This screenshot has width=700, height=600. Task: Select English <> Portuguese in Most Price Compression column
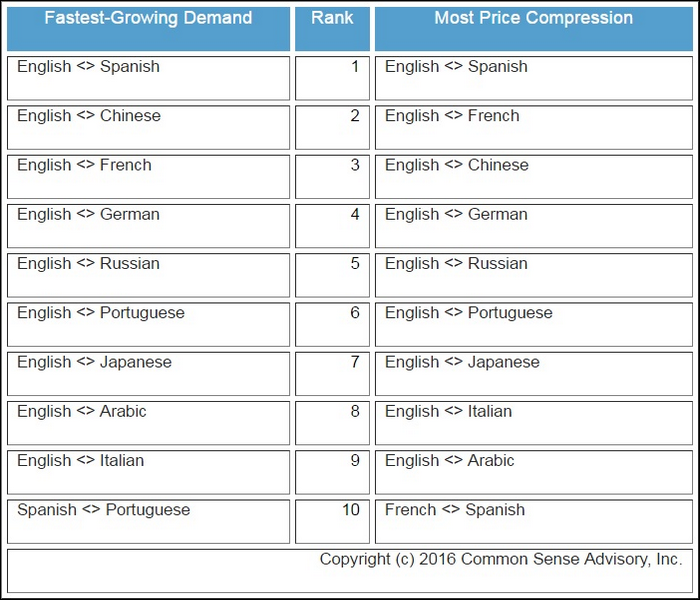click(x=469, y=313)
